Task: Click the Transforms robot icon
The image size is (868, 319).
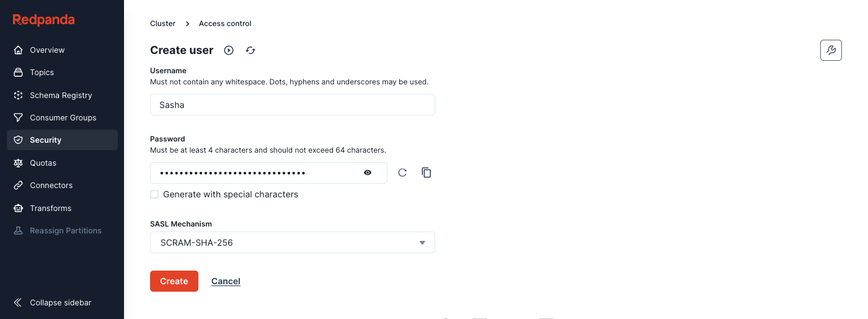Action: (x=19, y=209)
